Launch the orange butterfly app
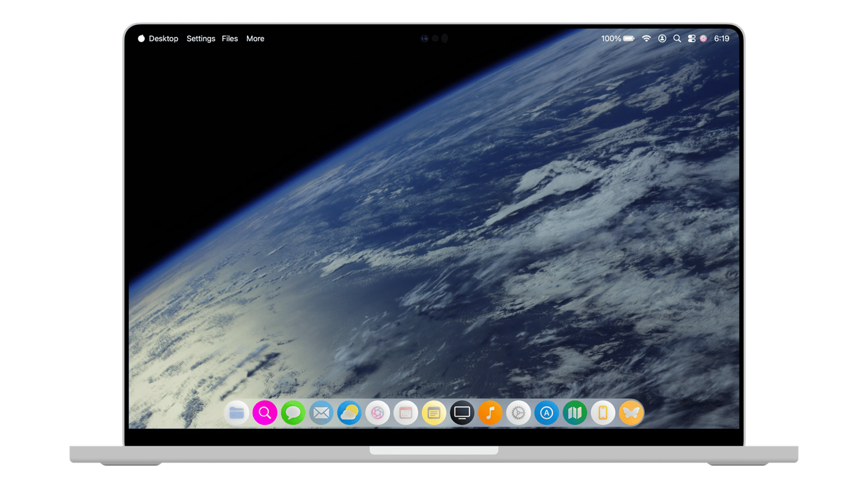 click(631, 413)
